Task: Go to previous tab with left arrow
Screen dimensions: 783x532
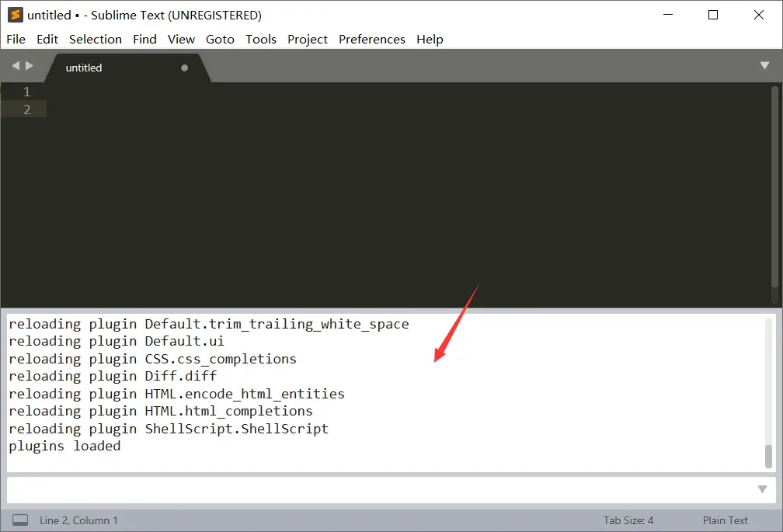Action: [16, 65]
